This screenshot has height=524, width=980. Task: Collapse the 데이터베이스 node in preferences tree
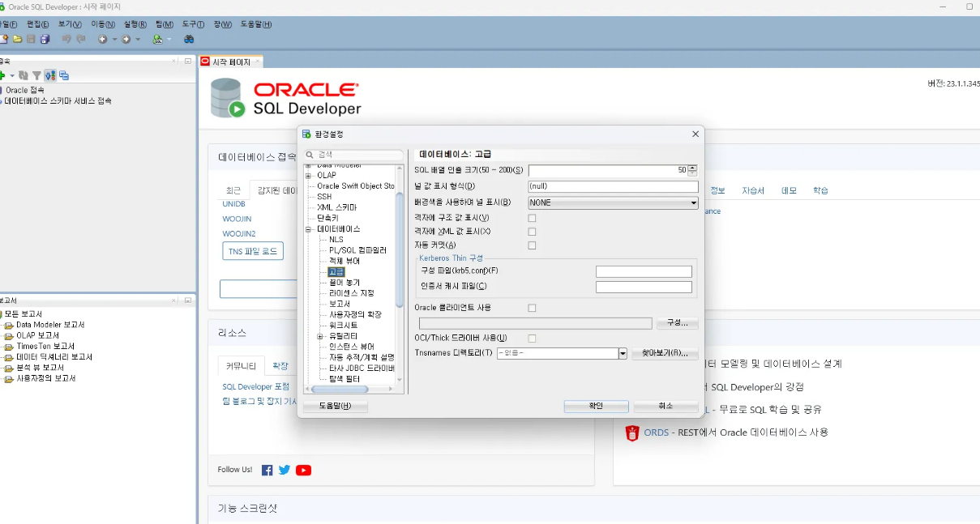point(308,229)
